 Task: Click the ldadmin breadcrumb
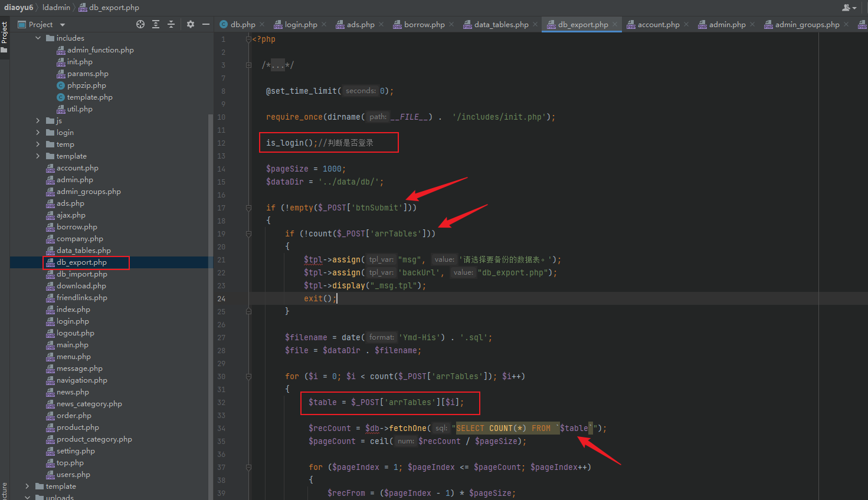click(56, 8)
